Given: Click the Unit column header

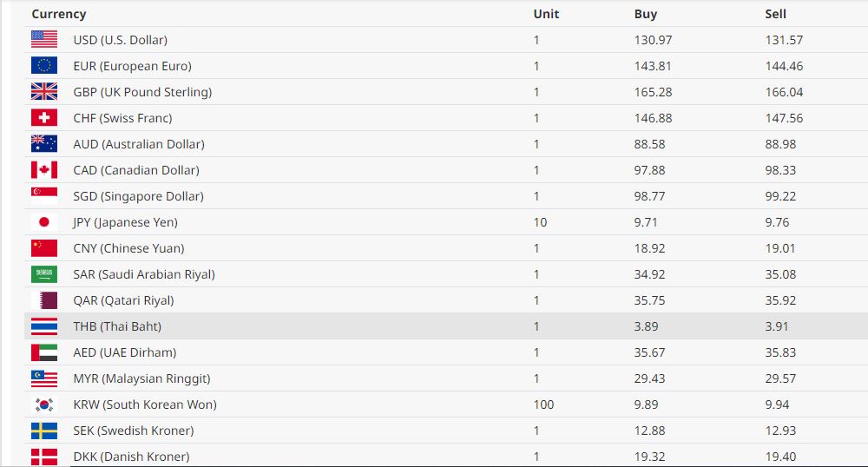Looking at the screenshot, I should click(x=546, y=14).
